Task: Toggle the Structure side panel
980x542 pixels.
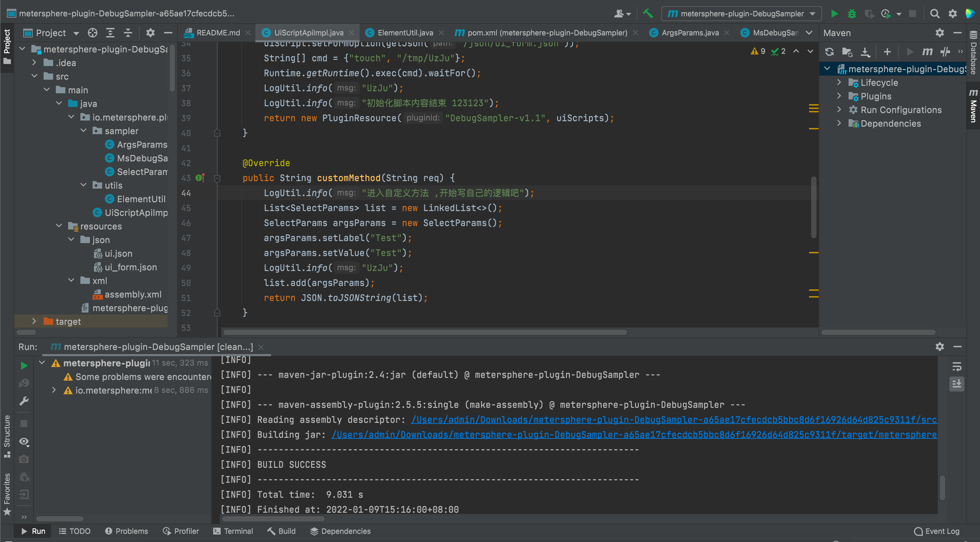Action: pyautogui.click(x=7, y=436)
